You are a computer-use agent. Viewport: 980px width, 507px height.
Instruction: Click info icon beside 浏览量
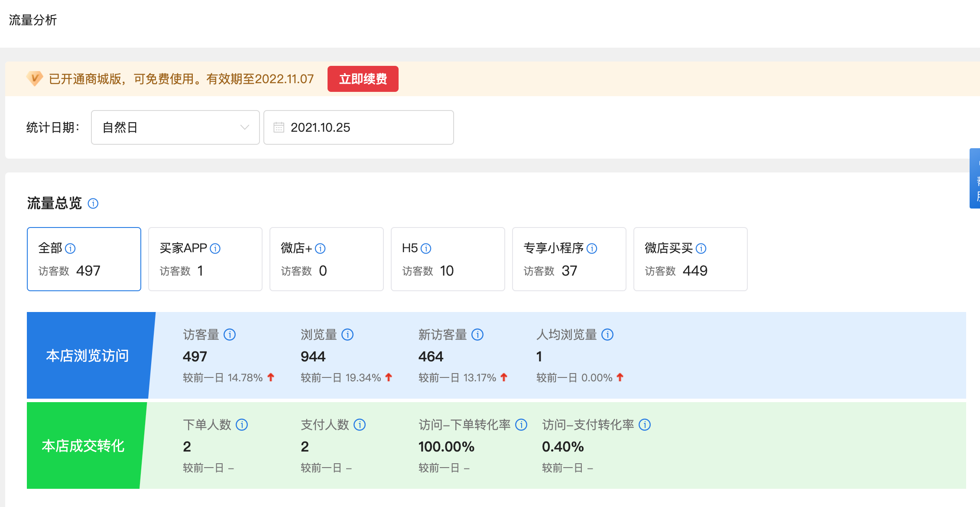pyautogui.click(x=347, y=335)
